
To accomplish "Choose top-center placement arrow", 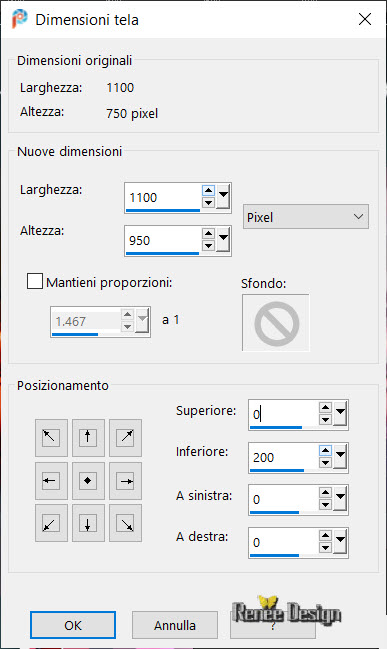I will pos(88,437).
